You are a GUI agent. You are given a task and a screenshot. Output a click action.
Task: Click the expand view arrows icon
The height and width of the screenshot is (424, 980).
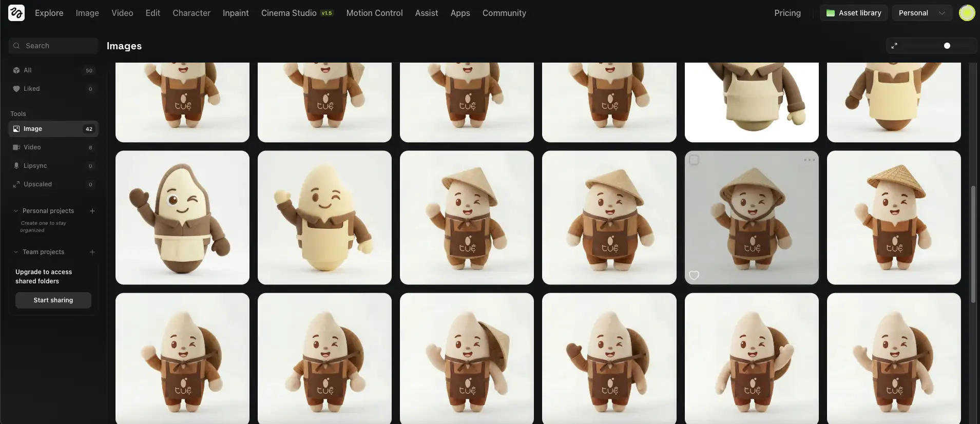click(894, 46)
